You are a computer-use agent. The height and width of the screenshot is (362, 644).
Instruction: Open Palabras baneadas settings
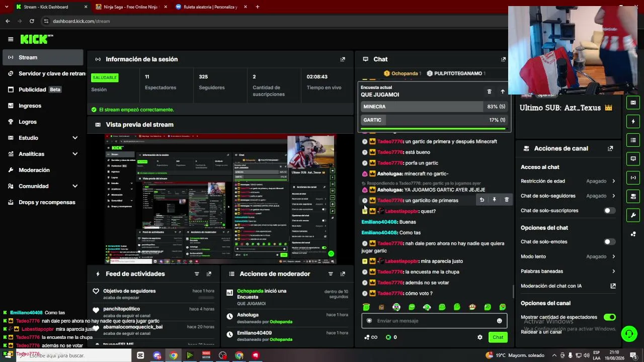(x=568, y=271)
